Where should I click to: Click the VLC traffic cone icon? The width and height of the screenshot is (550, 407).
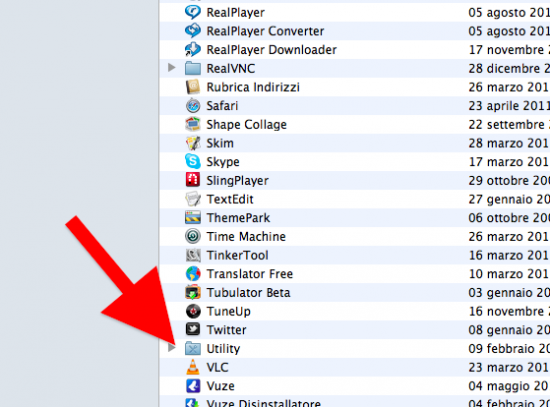point(193,367)
